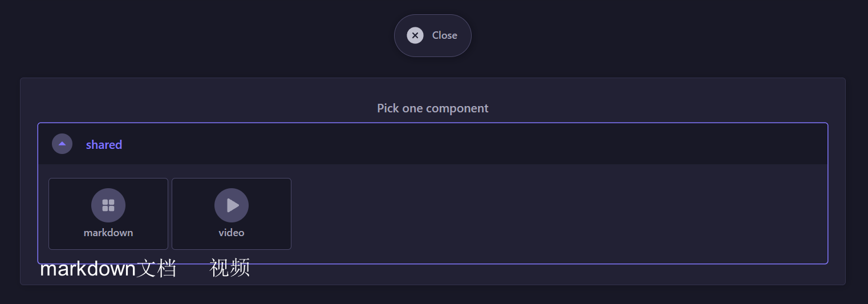Click the round circle behind the grid icon
The image size is (868, 304).
[97, 197]
